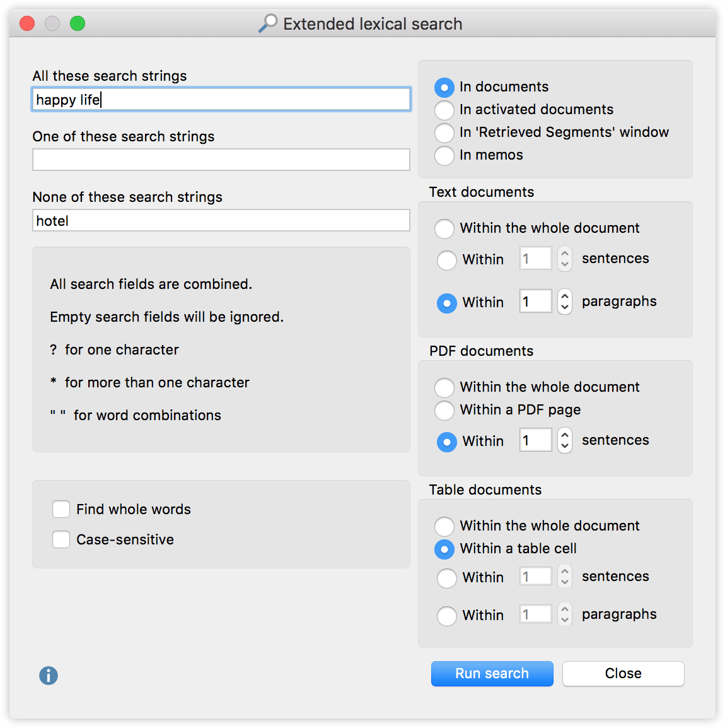
Task: Click PDF documents sentences number field
Action: (x=536, y=440)
